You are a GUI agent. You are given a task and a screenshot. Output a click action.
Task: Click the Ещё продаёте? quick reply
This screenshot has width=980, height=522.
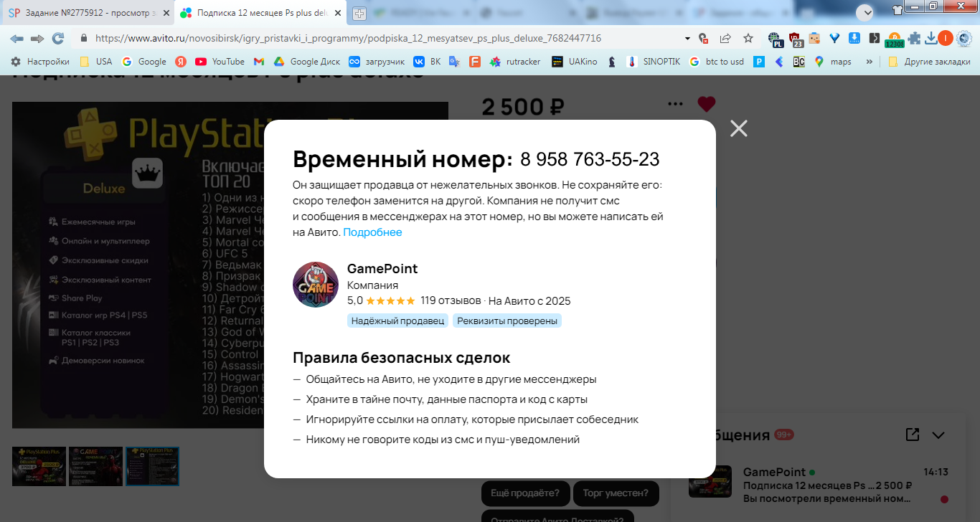(x=526, y=493)
